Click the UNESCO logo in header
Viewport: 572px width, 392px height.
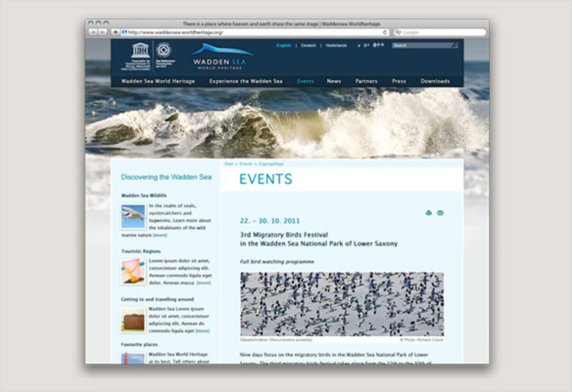140,51
